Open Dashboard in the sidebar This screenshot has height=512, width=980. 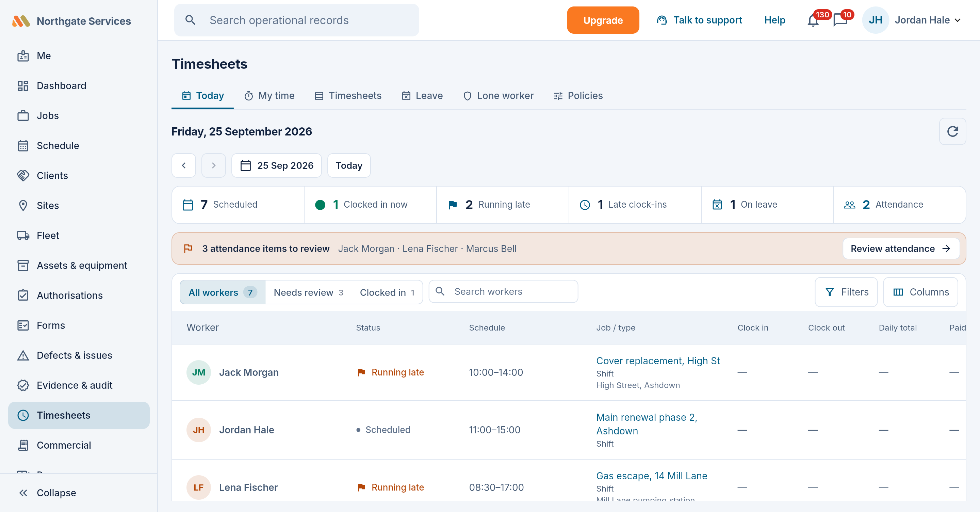pos(79,86)
